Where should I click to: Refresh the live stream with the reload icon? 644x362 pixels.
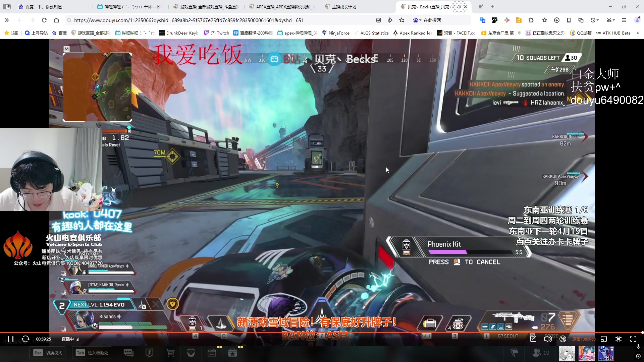click(25, 339)
